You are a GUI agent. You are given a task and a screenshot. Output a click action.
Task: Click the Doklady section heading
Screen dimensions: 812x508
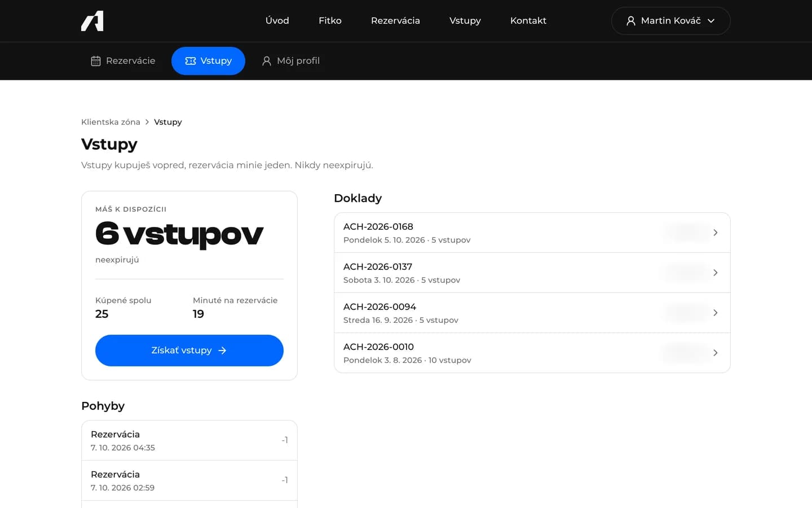[x=358, y=198]
